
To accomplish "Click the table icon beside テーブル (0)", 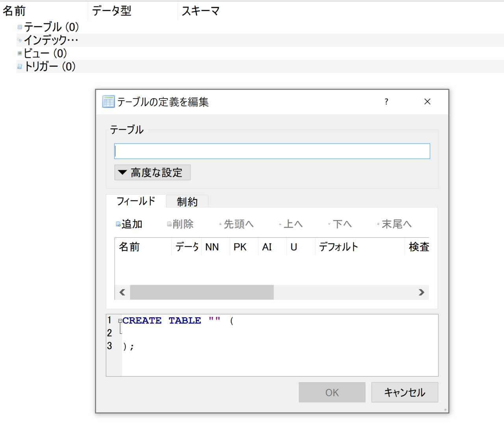I will pyautogui.click(x=20, y=27).
